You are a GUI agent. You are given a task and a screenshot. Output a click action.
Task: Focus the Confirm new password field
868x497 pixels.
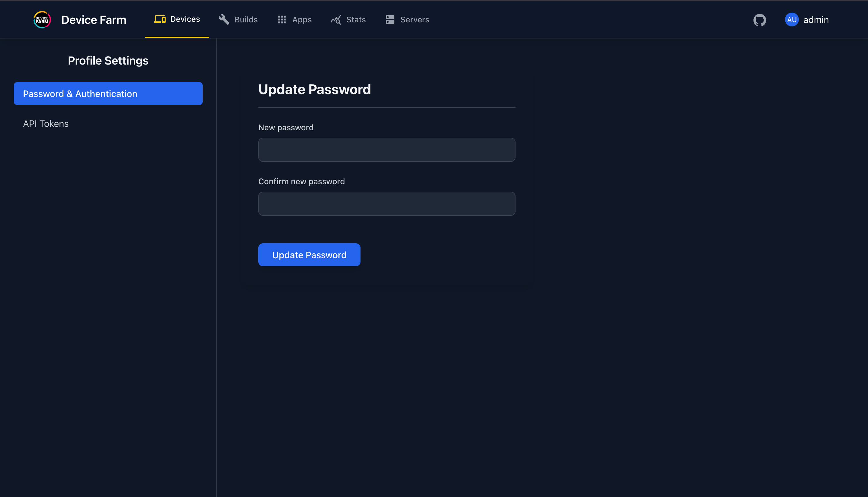coord(387,203)
